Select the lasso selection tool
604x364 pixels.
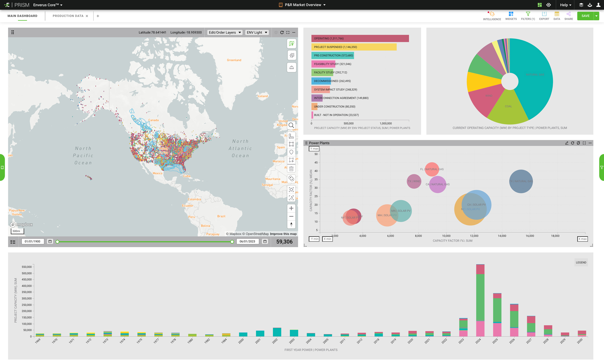(x=291, y=179)
